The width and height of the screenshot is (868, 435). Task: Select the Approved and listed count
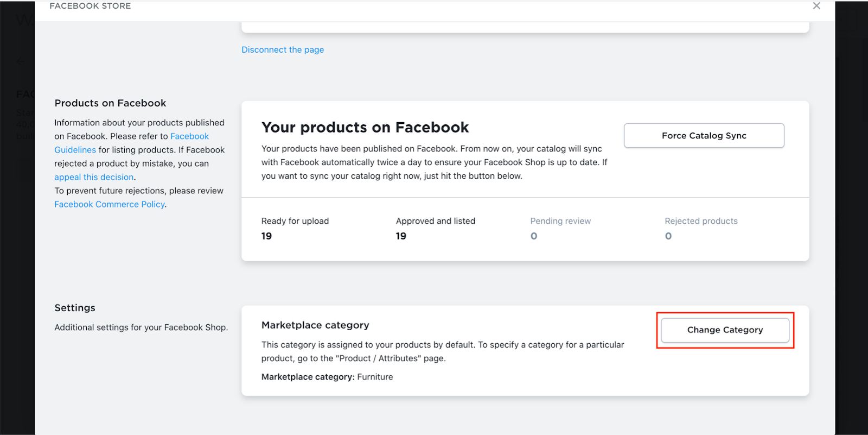401,236
